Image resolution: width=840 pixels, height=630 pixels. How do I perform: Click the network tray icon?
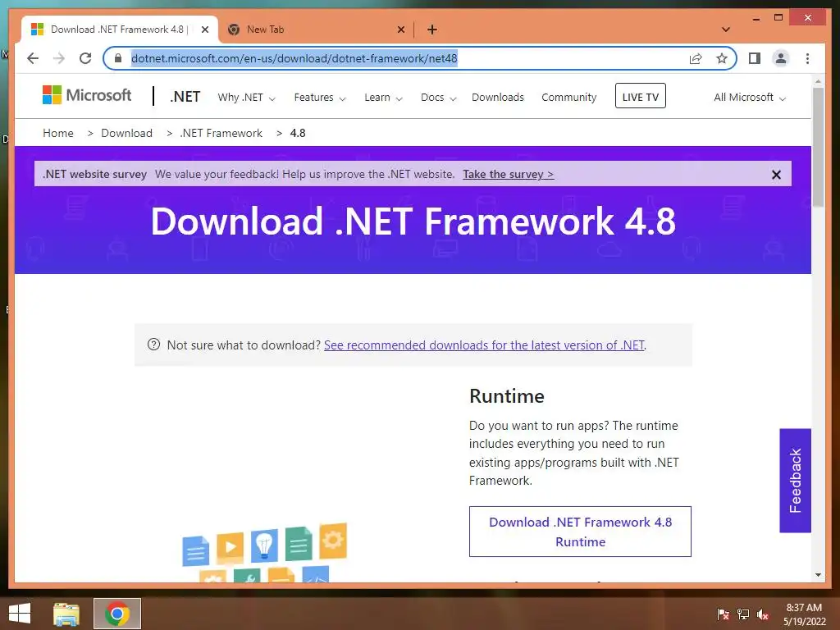point(743,614)
